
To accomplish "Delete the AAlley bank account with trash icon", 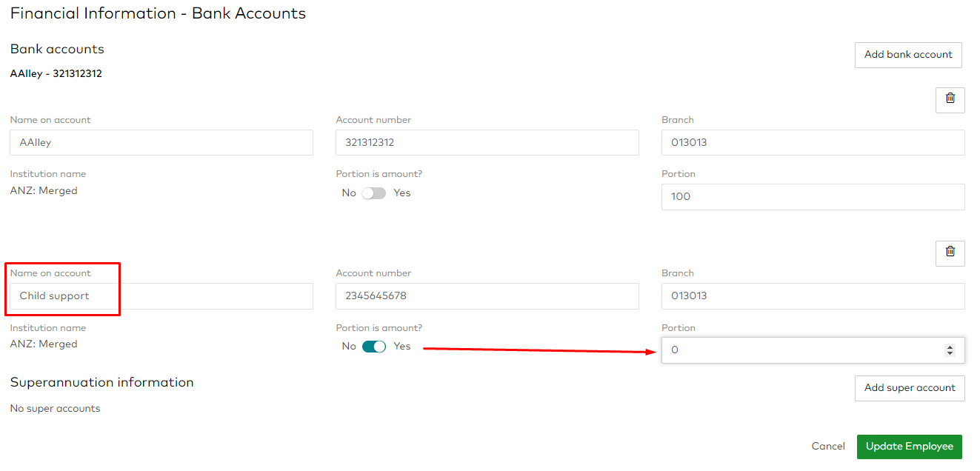I will point(950,98).
